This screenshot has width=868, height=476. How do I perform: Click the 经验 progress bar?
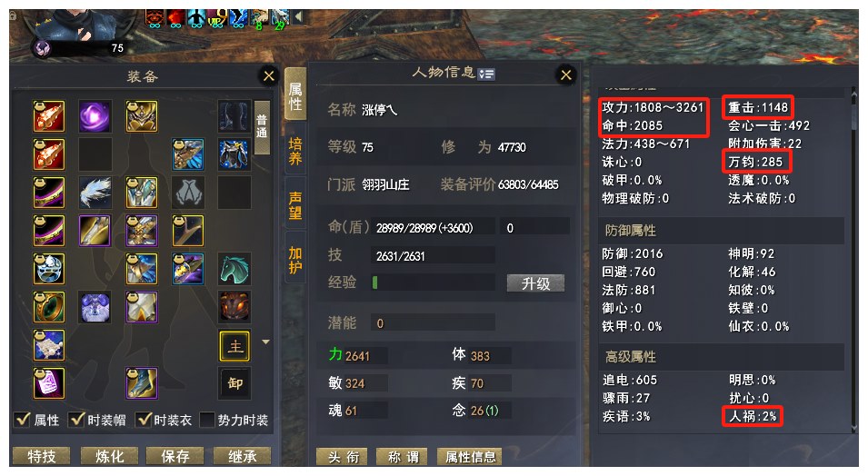[433, 283]
